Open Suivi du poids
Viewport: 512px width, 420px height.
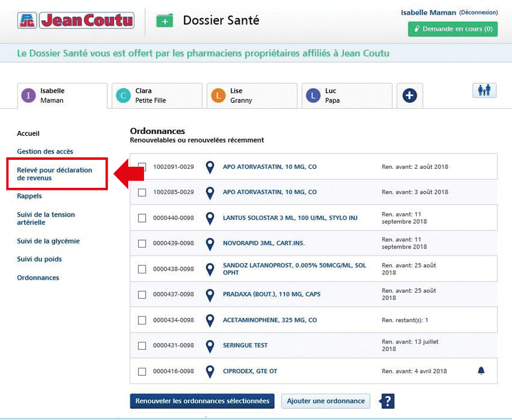point(39,259)
